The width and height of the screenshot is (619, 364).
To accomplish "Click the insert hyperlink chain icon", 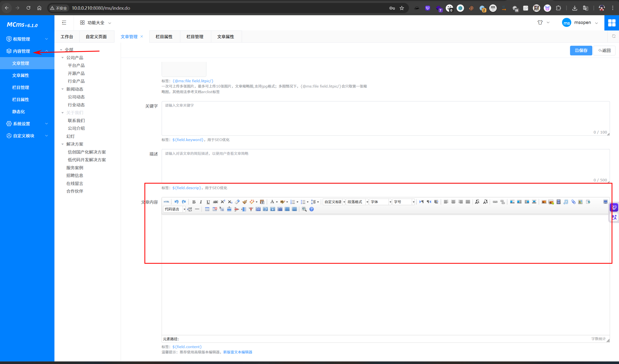I will [495, 202].
